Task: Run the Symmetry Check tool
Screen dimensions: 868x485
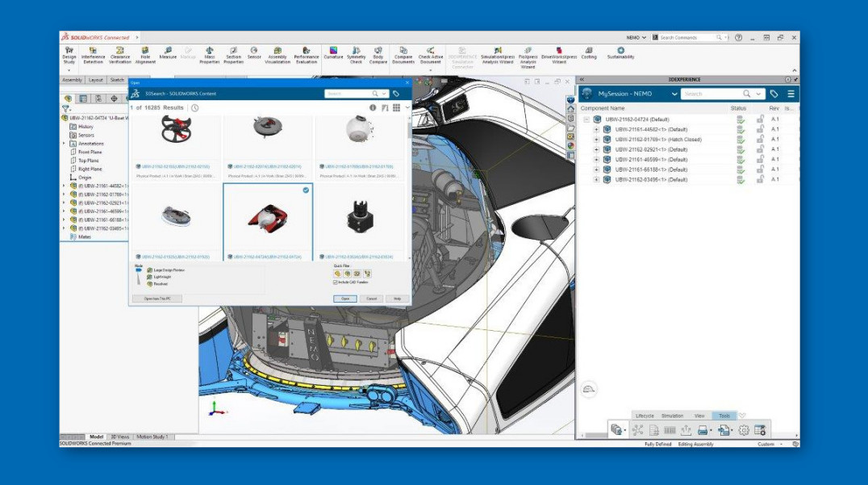Action: [357, 53]
